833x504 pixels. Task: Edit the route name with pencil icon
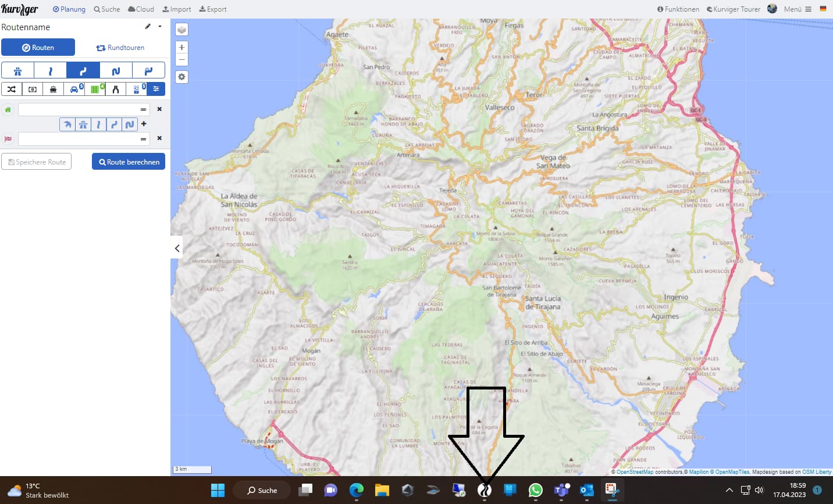(x=148, y=27)
